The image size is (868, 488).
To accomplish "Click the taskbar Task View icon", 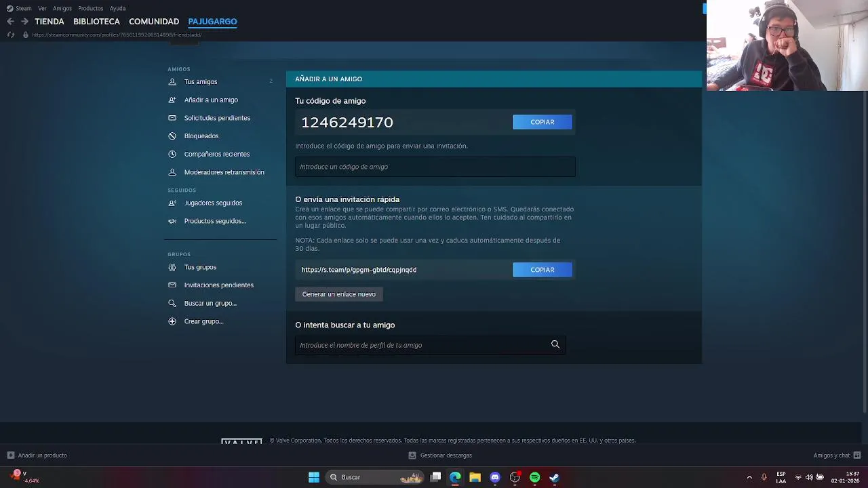I will [436, 477].
